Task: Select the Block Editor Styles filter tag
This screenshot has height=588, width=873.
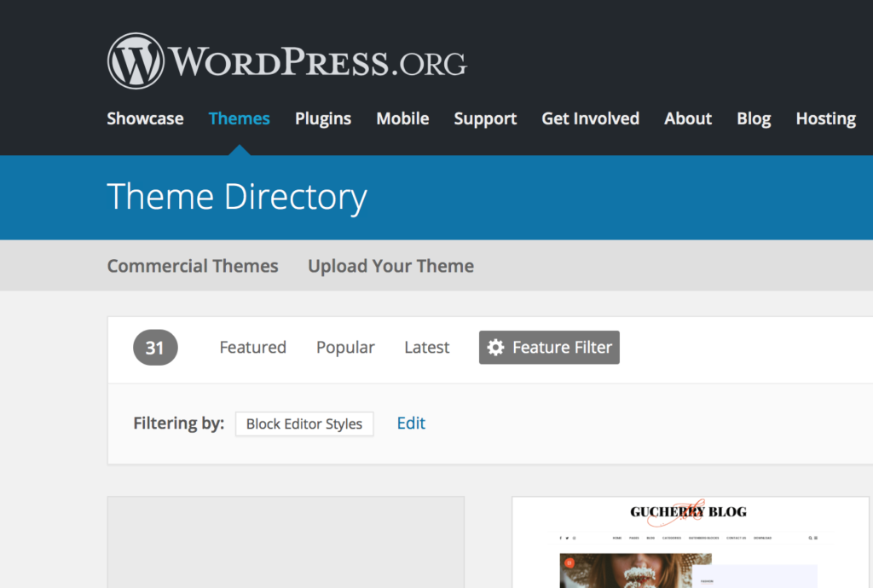Action: point(304,424)
